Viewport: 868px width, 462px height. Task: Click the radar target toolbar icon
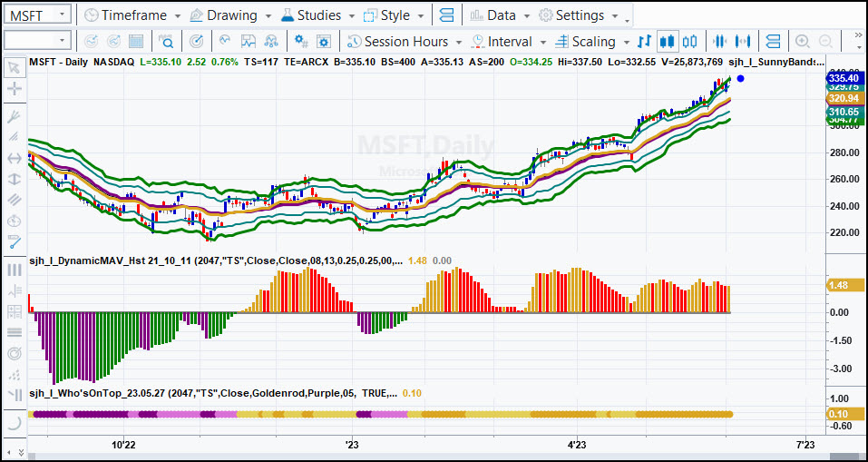click(x=196, y=42)
